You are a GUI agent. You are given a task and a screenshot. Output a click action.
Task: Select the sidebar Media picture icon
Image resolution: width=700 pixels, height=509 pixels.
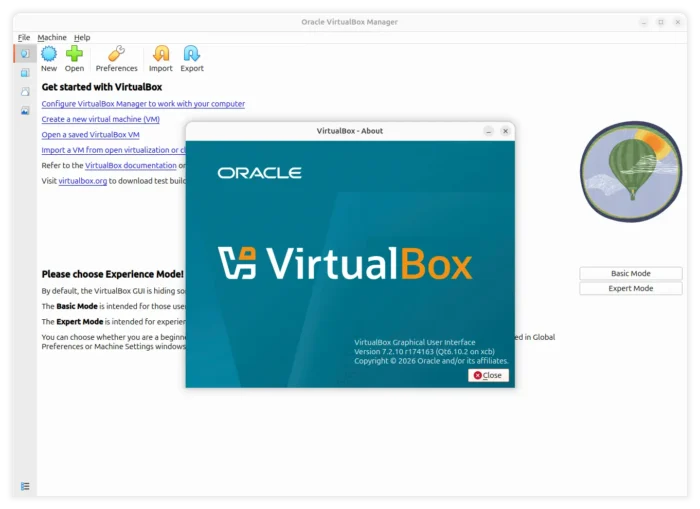click(x=25, y=110)
